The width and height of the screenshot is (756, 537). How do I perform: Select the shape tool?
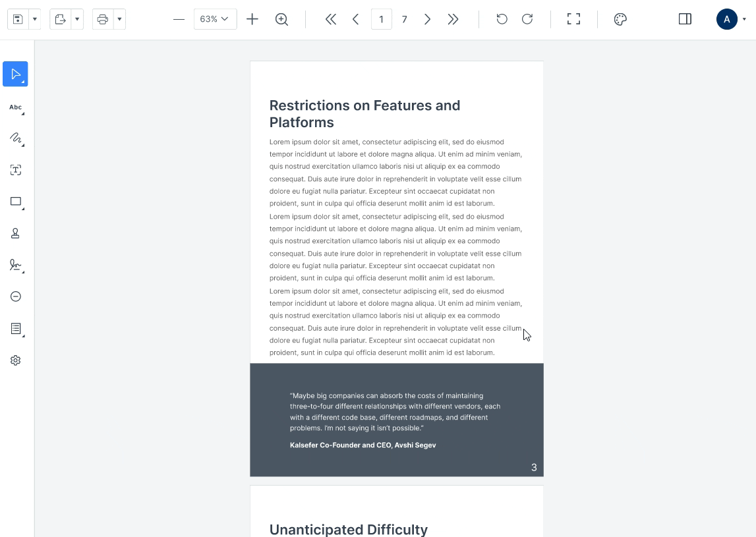(x=15, y=201)
